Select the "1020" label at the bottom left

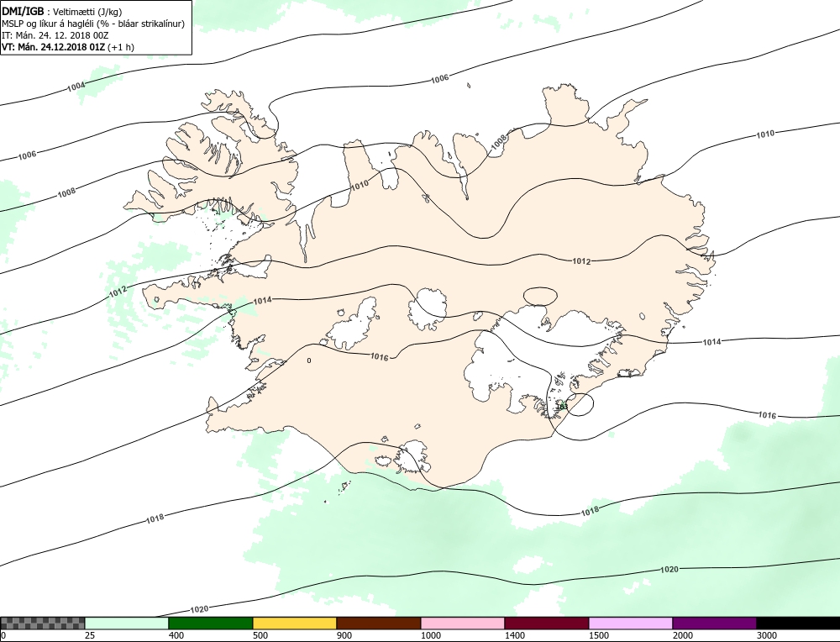199,609
